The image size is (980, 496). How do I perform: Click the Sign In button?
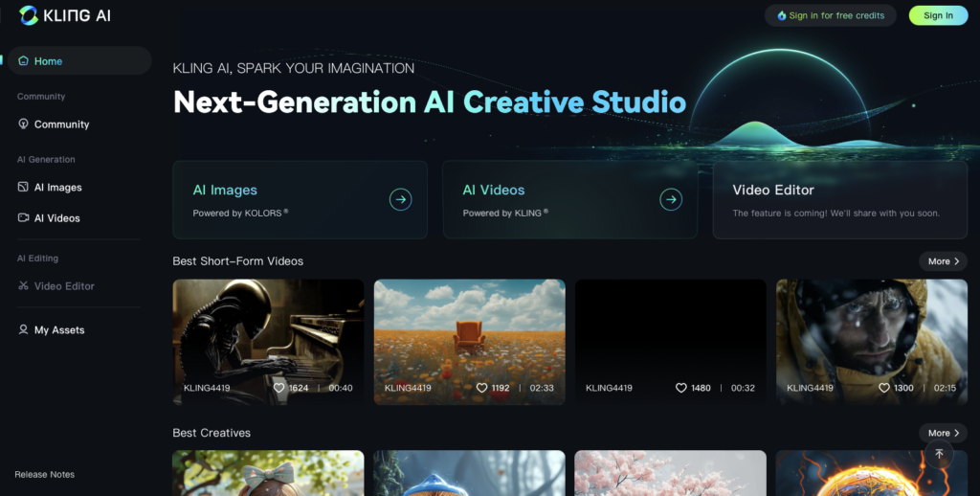click(x=938, y=15)
